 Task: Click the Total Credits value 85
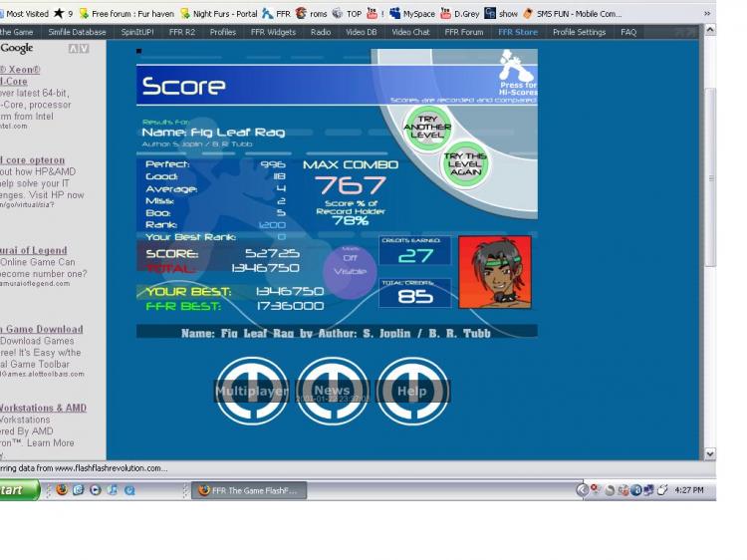415,297
